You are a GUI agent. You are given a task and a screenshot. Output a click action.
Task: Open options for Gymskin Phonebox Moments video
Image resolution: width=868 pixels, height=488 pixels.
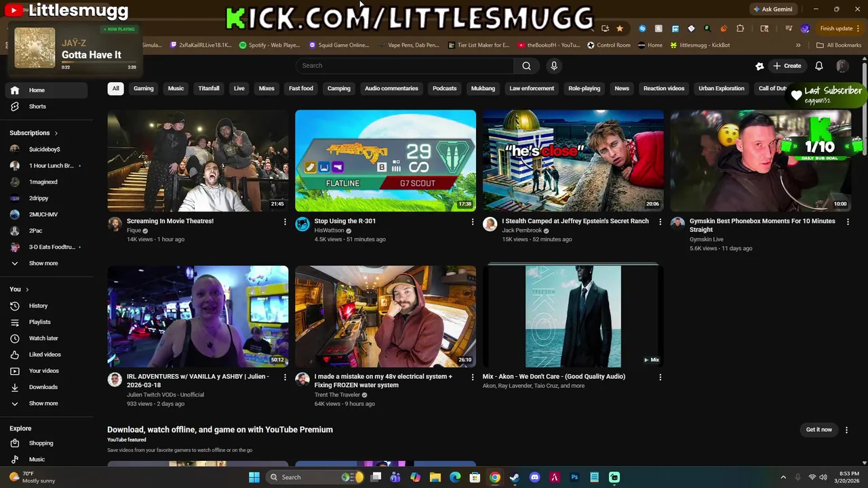point(848,222)
